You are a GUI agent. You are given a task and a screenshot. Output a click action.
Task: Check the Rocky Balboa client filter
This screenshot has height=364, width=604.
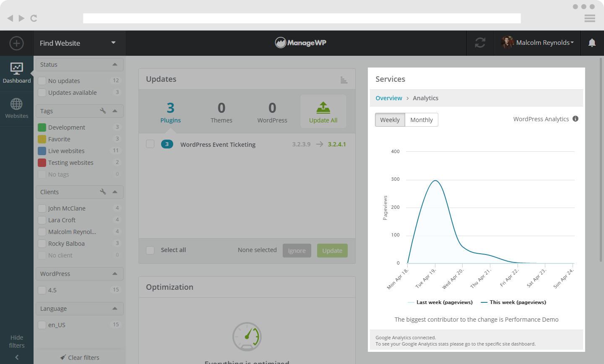[x=42, y=243]
